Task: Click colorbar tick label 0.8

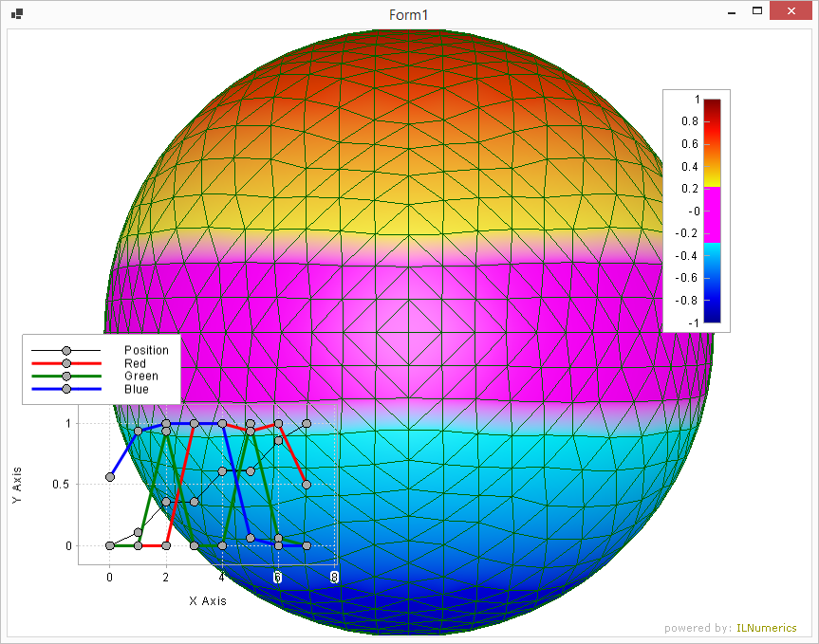Action: (x=690, y=121)
